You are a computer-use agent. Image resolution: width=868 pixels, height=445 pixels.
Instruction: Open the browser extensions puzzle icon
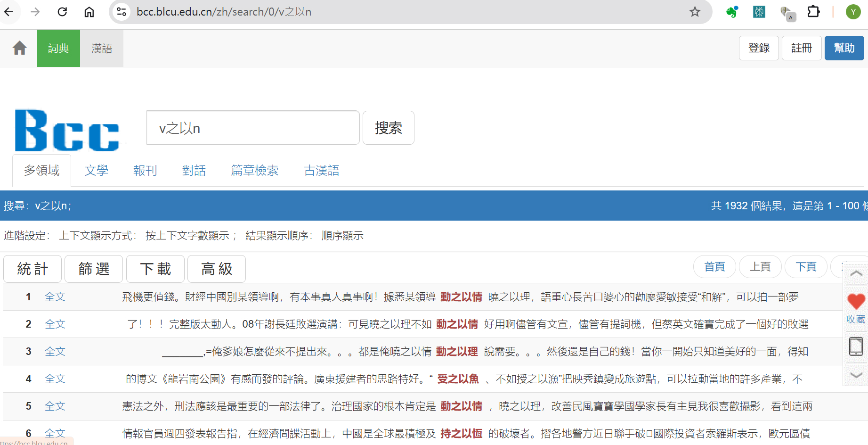[813, 12]
